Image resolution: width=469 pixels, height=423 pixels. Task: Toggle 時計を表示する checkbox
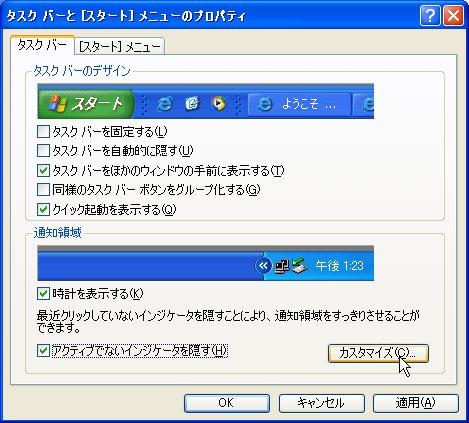[x=43, y=294]
